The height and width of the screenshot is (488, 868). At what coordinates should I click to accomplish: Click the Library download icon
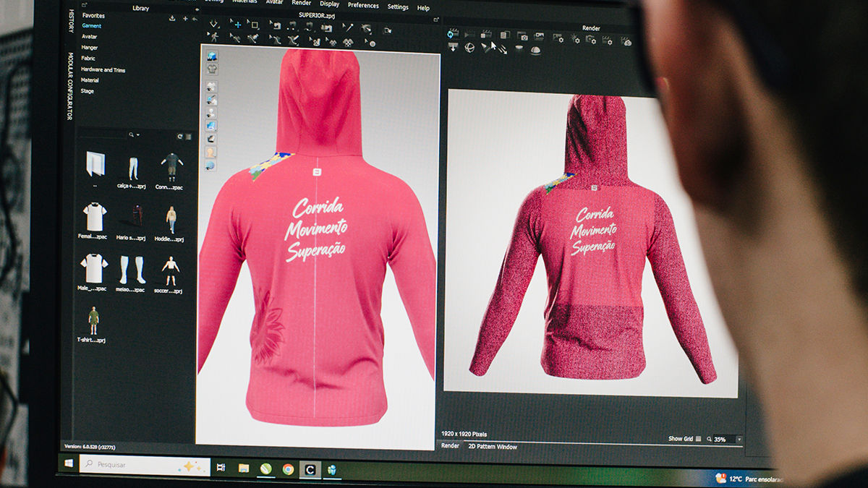tap(172, 18)
